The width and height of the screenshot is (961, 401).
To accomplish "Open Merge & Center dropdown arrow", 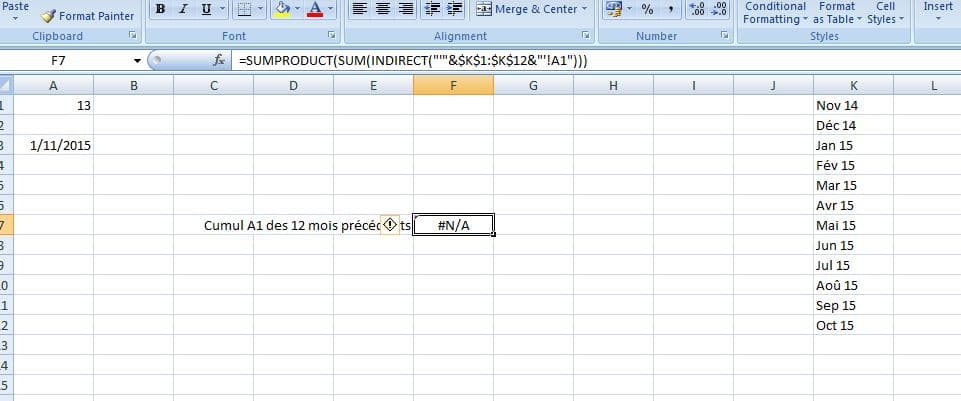I will tap(584, 9).
